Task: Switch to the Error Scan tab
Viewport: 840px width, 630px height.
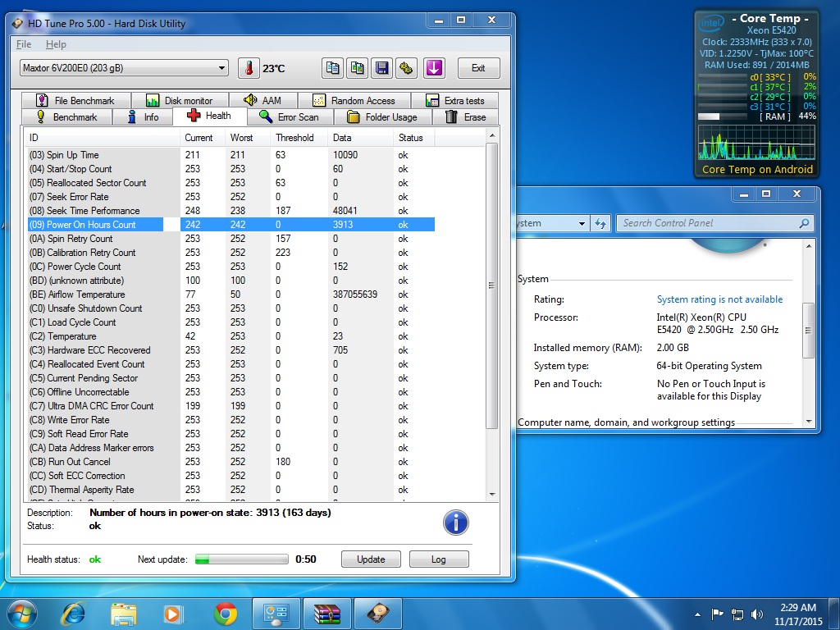Action: (x=288, y=117)
